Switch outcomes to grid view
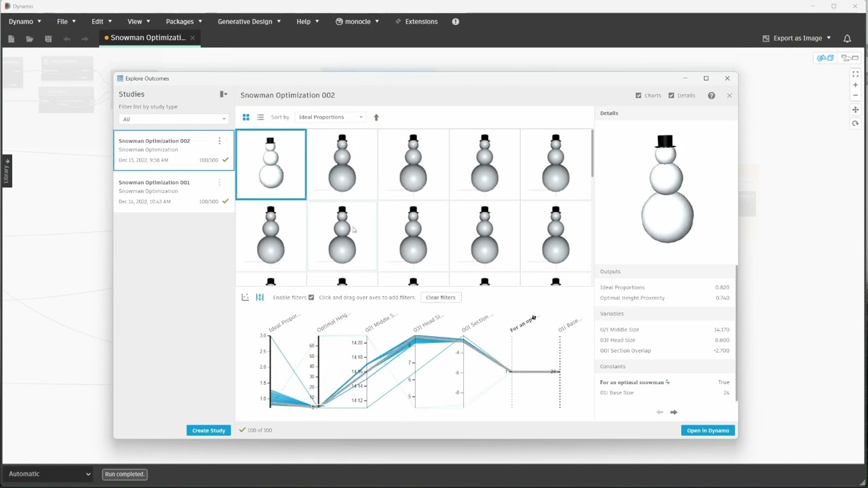Screen dimensions: 868x488 click(246, 117)
